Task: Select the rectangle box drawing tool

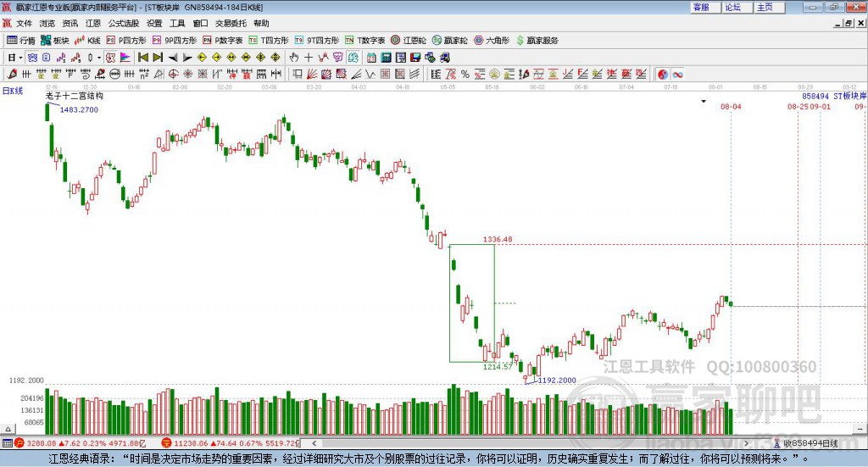Action: (298, 74)
